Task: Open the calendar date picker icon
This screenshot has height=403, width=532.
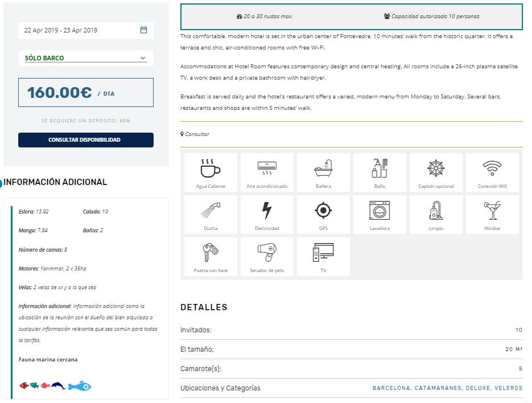Action: [143, 30]
